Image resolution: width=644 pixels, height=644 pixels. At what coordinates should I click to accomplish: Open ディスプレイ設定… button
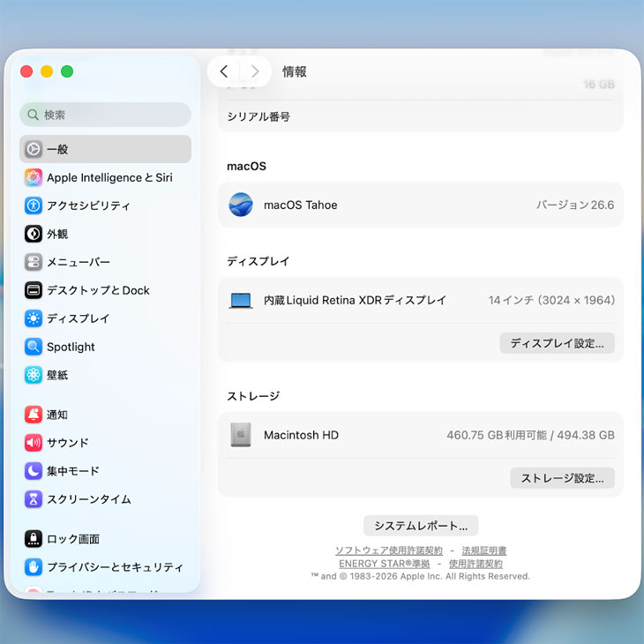point(557,343)
